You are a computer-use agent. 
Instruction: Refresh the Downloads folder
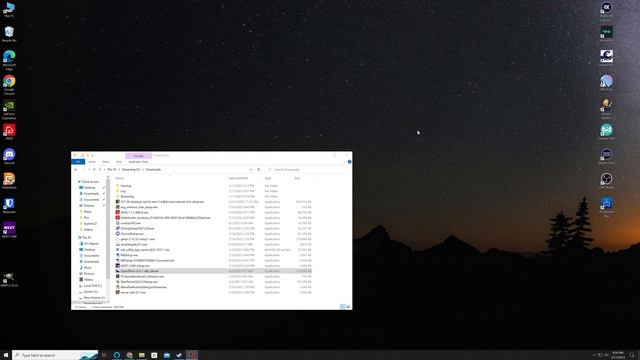pos(258,169)
